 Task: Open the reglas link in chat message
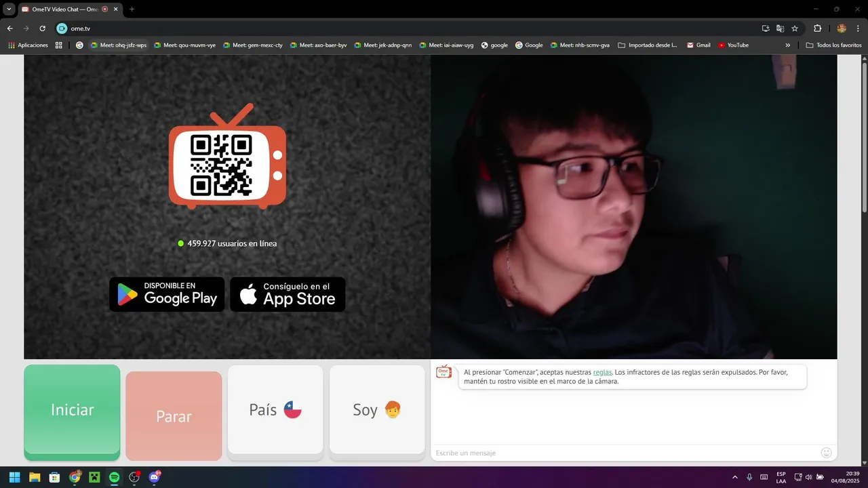pyautogui.click(x=602, y=372)
